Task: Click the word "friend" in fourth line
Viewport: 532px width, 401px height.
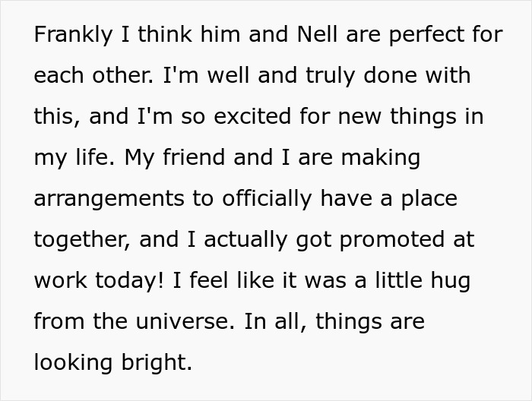Action: [x=194, y=157]
